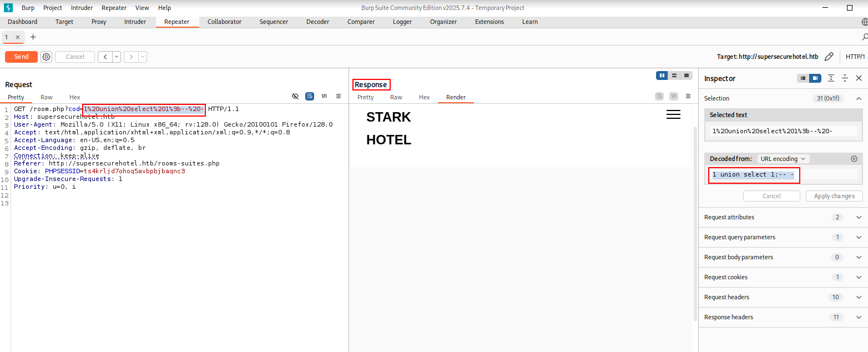Add a new Repeater tab
The height and width of the screenshot is (352, 868).
(33, 37)
